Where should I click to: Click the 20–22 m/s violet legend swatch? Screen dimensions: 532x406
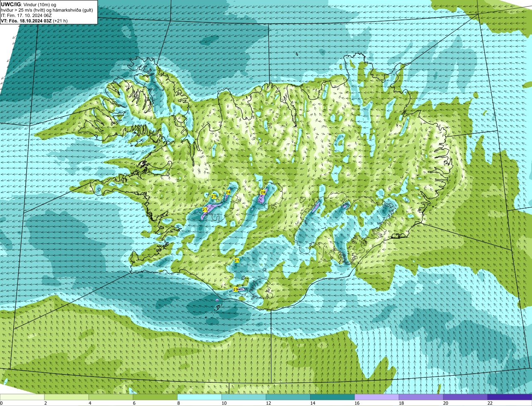tap(465, 397)
